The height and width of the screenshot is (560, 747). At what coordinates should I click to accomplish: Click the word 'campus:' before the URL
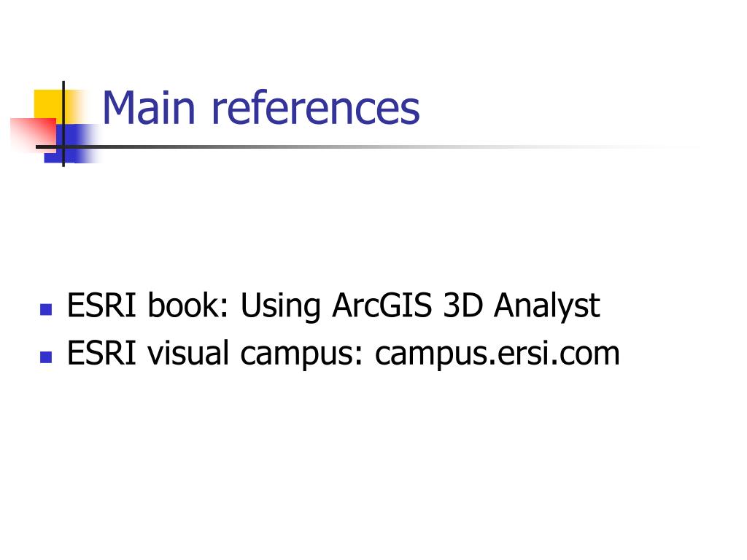pyautogui.click(x=302, y=354)
